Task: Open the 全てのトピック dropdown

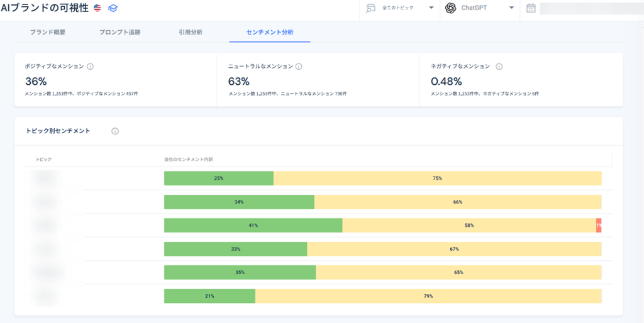Action: pyautogui.click(x=399, y=8)
